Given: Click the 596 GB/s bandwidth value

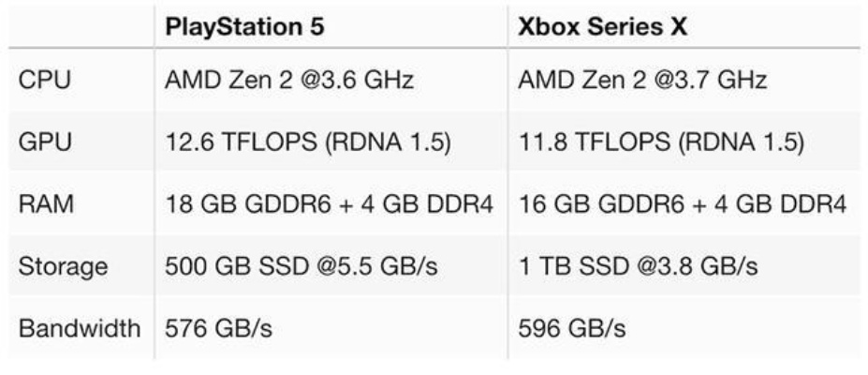Looking at the screenshot, I should pos(572,329).
